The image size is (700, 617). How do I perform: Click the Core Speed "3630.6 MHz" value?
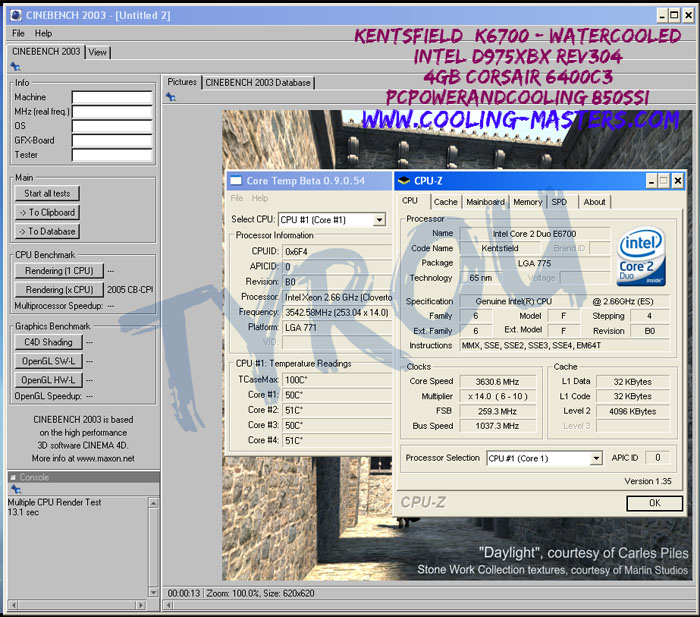click(497, 382)
